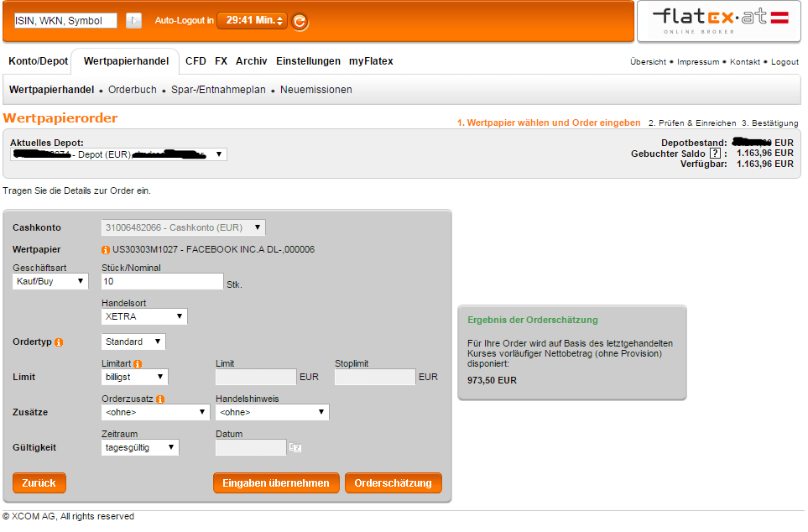Image resolution: width=808 pixels, height=532 pixels.
Task: Click the search button beside the ISIN field
Action: (x=133, y=20)
